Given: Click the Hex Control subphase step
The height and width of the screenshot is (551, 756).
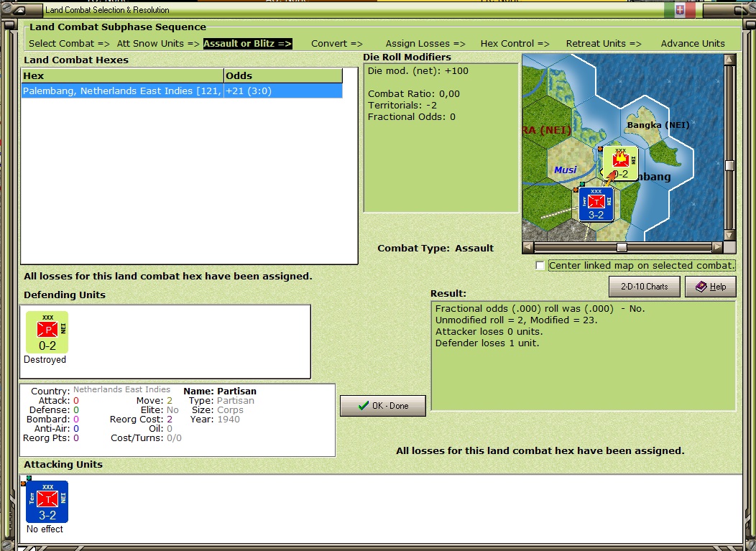Looking at the screenshot, I should coord(515,43).
